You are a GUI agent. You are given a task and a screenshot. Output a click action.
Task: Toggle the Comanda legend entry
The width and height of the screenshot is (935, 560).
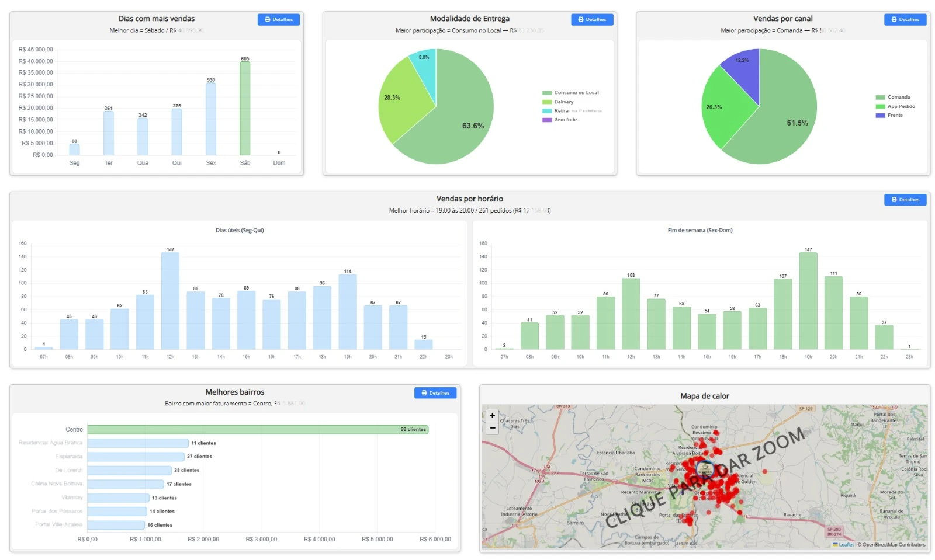[893, 98]
